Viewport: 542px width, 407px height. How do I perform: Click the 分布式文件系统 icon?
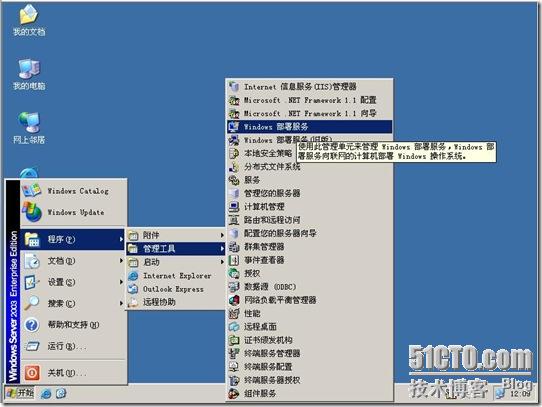pos(234,167)
